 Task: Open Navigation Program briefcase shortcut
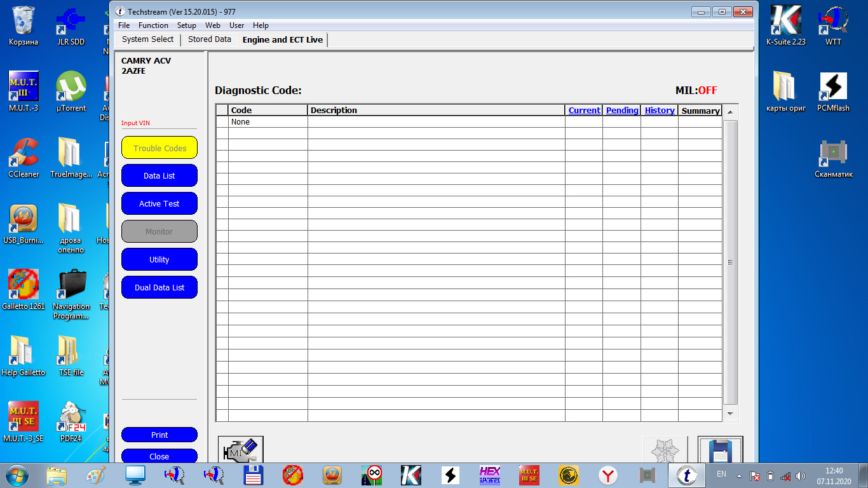(71, 294)
